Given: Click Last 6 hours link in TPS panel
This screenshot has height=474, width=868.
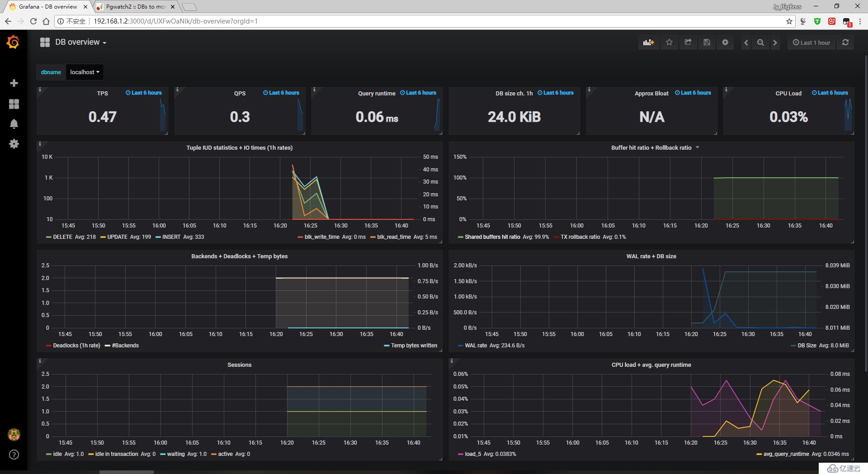Looking at the screenshot, I should point(144,93).
